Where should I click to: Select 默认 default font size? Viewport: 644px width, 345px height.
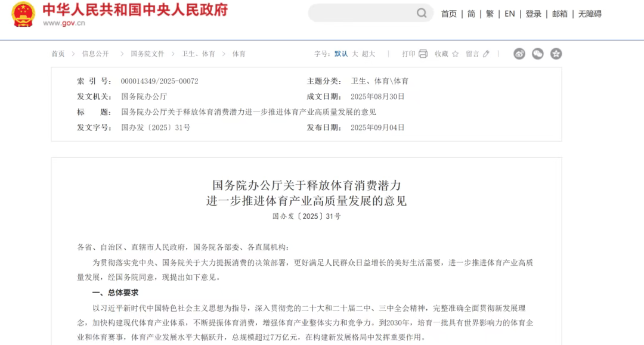[341, 54]
